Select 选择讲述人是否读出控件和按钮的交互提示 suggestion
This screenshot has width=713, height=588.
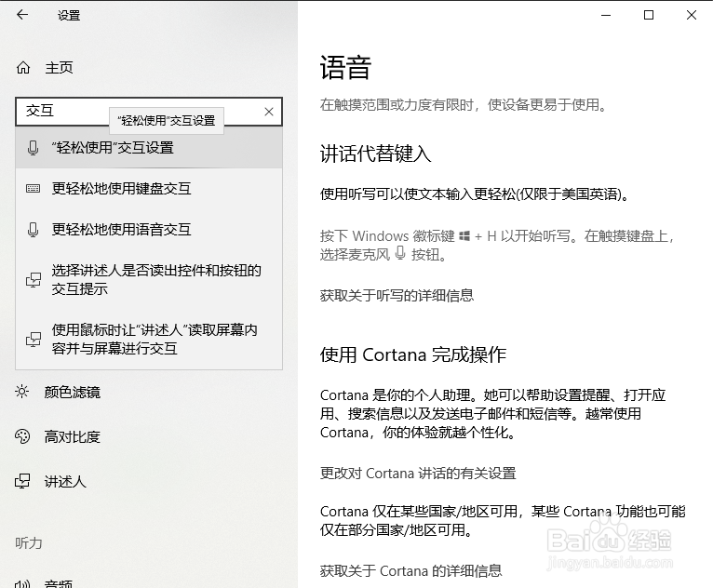pyautogui.click(x=149, y=279)
